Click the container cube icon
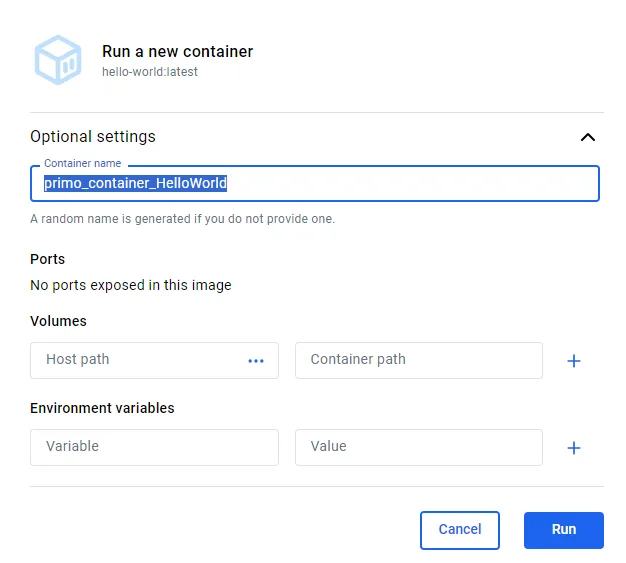 (x=58, y=60)
